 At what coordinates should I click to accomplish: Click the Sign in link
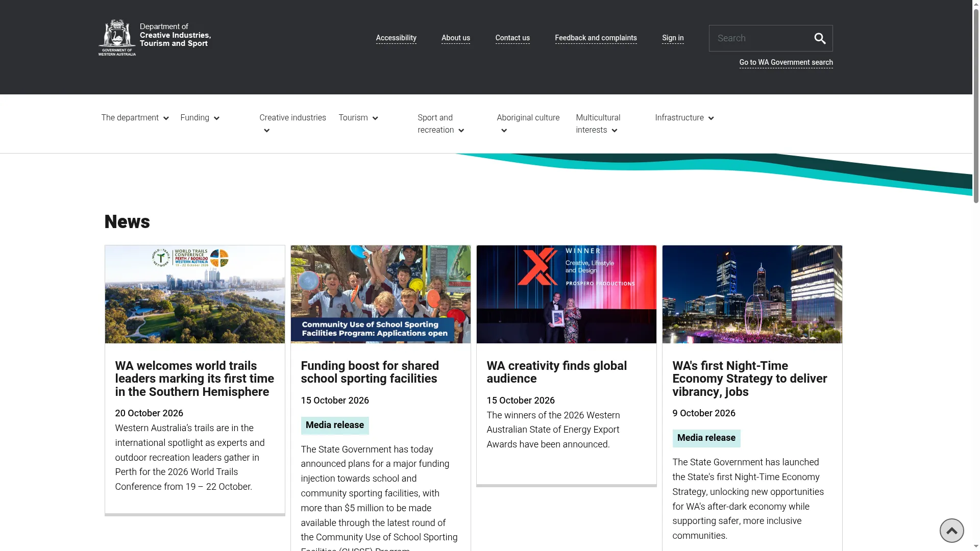click(673, 38)
